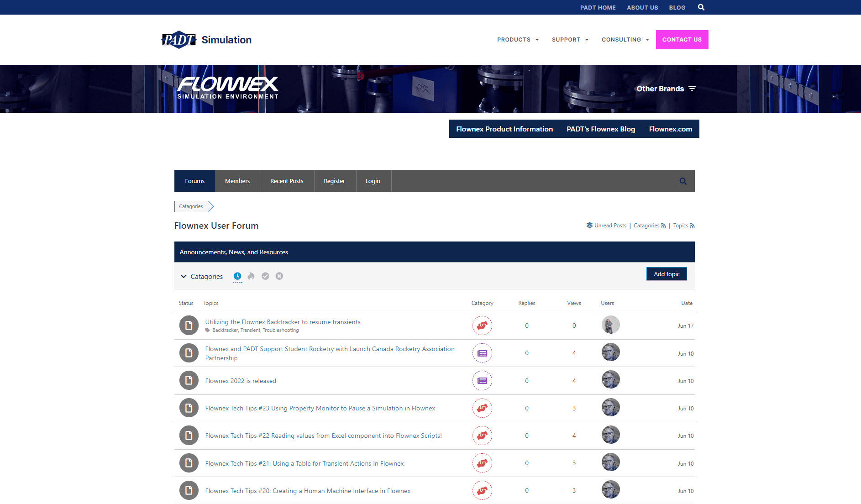This screenshot has height=504, width=861.
Task: Click status icon for Tech Tips #22
Action: 189,436
